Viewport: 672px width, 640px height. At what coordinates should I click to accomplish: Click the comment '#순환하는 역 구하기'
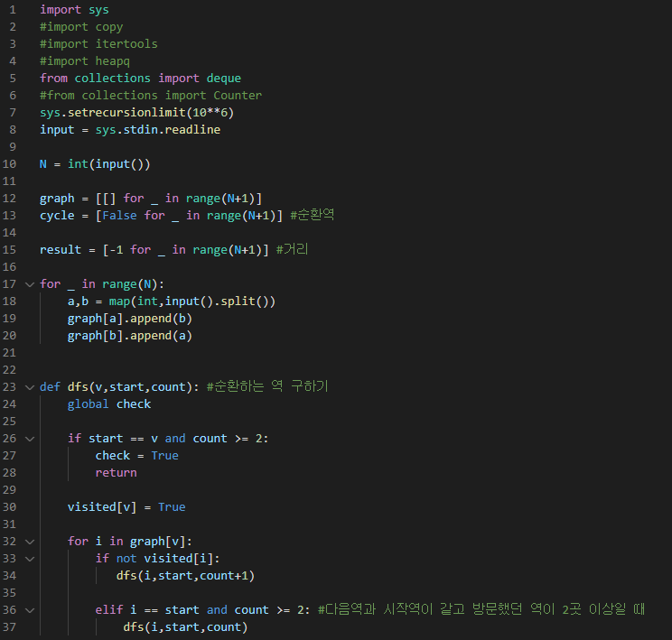point(267,386)
